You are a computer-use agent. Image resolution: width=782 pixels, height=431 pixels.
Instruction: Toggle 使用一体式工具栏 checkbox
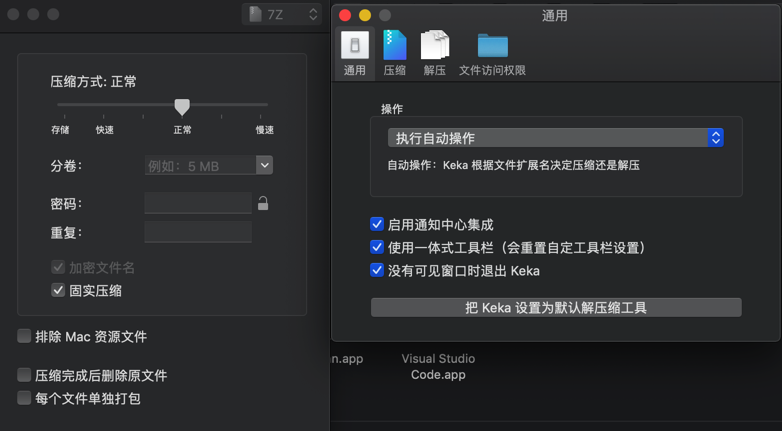377,247
